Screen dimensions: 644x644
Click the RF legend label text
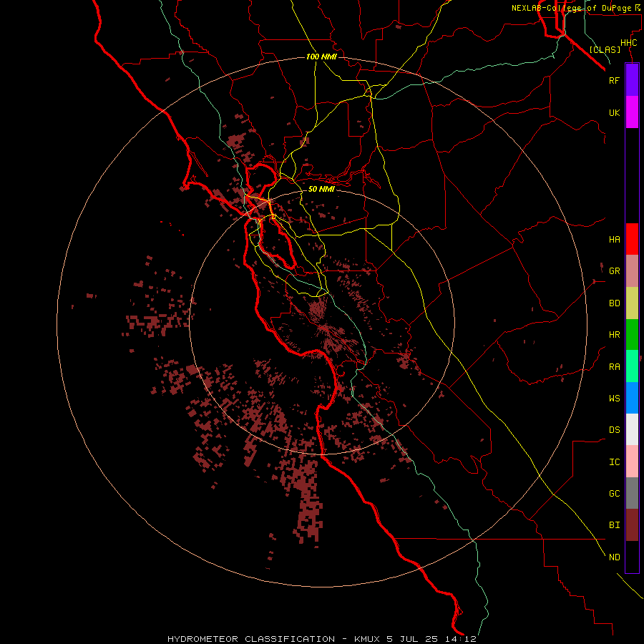[x=614, y=80]
